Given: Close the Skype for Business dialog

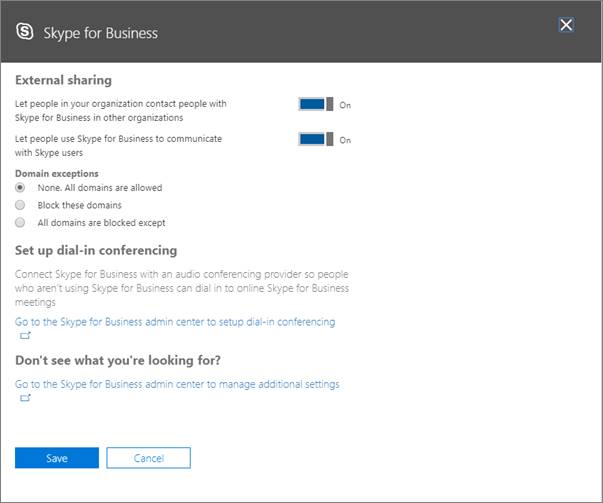Looking at the screenshot, I should (x=566, y=25).
